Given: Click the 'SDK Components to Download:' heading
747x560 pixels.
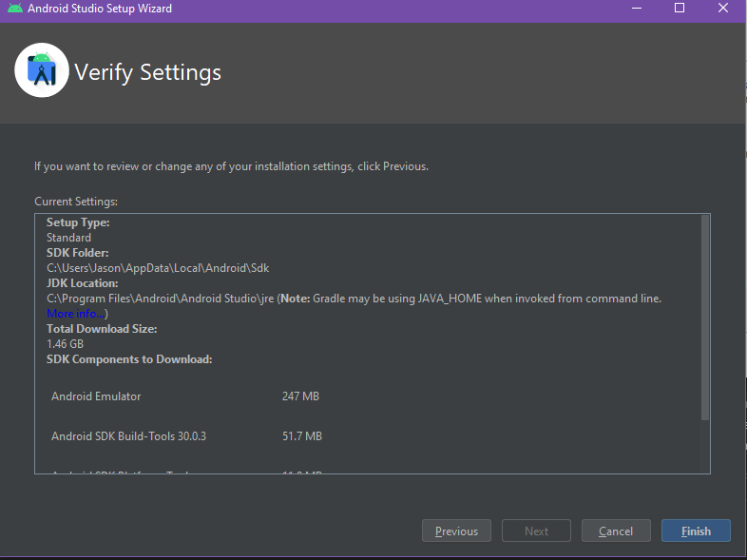Looking at the screenshot, I should click(129, 358).
